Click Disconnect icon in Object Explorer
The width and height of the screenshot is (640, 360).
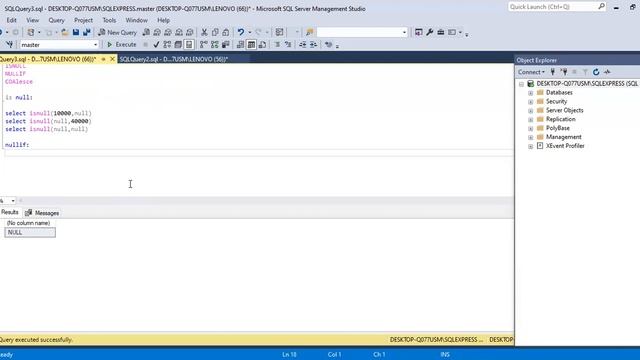coord(564,72)
